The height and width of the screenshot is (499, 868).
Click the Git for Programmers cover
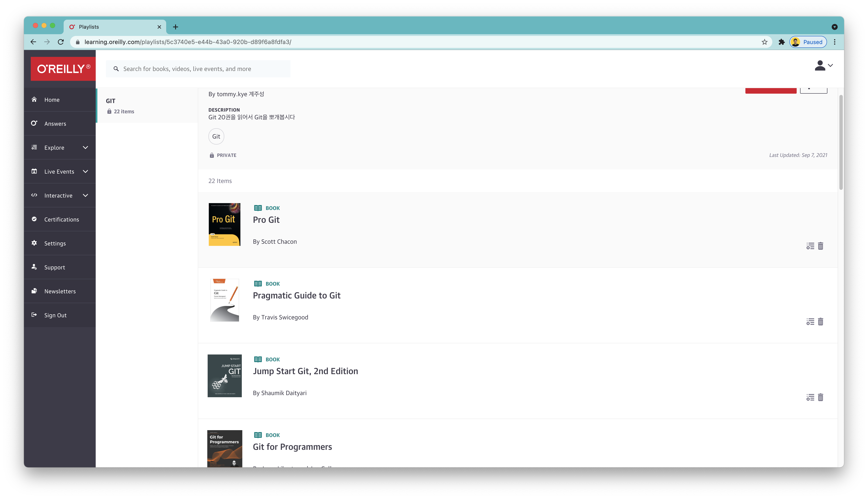click(x=224, y=449)
